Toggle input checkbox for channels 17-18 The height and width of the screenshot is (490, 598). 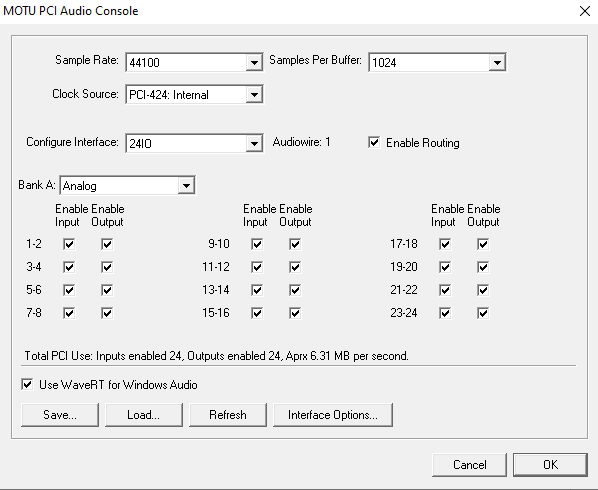pos(445,244)
